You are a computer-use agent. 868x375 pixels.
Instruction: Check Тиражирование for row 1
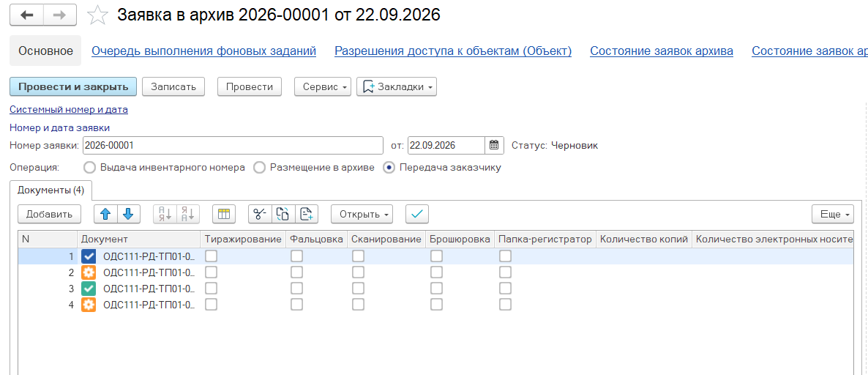(211, 256)
